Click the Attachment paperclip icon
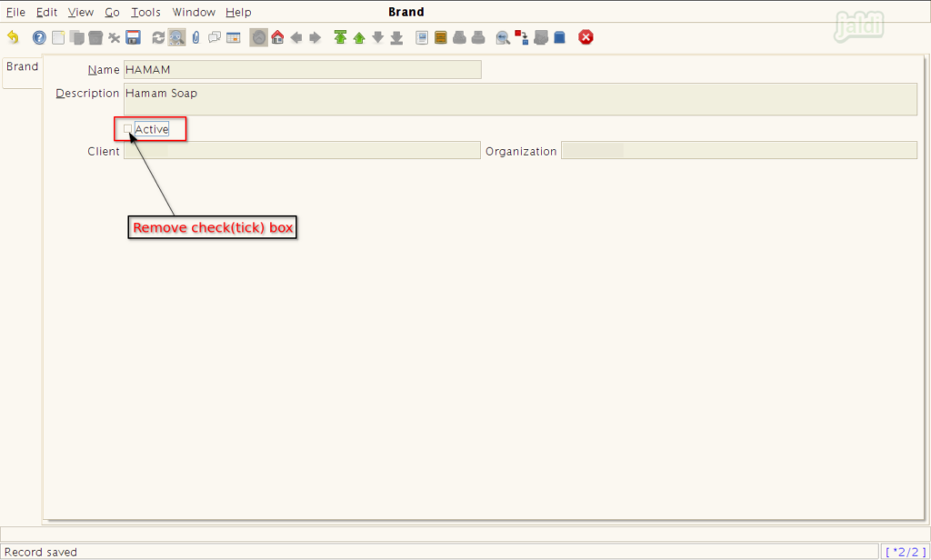Viewport: 931px width, 560px height. pos(196,37)
